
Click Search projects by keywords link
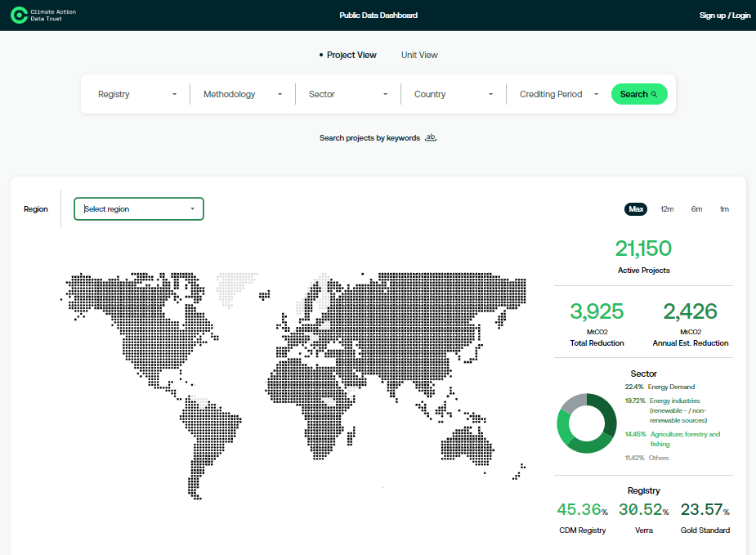[x=369, y=138]
